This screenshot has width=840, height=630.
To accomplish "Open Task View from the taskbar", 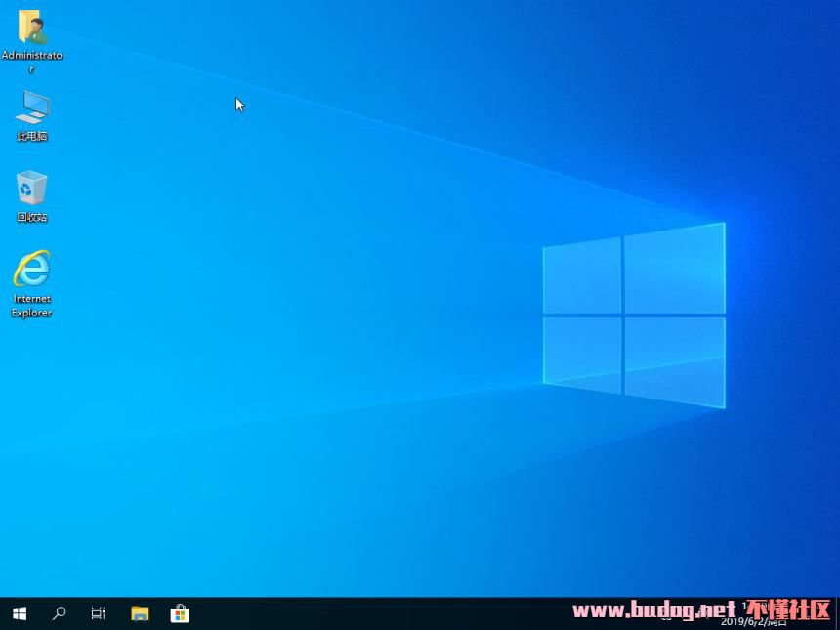I will pyautogui.click(x=99, y=613).
